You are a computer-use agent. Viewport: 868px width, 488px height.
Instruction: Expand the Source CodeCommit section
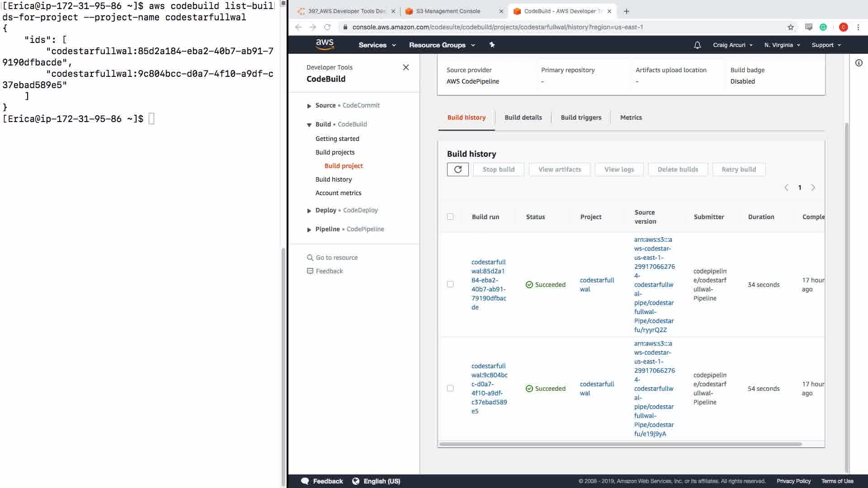(309, 106)
